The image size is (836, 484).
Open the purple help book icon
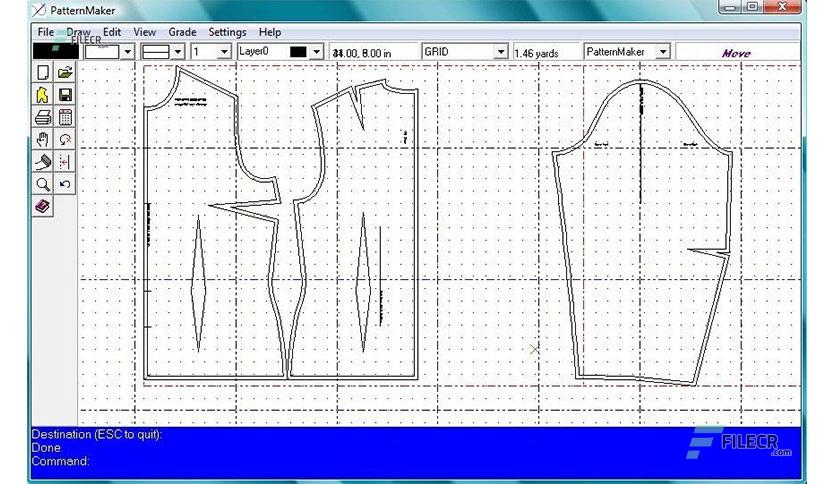click(43, 206)
